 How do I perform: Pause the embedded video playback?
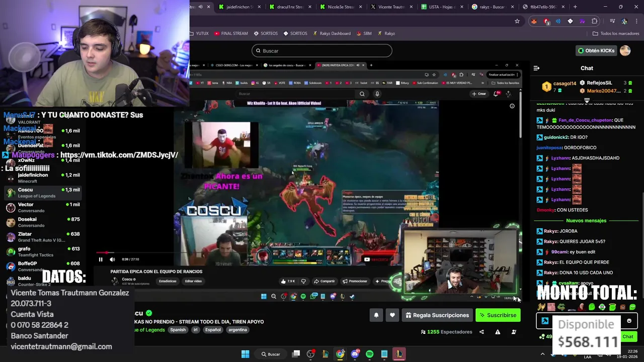(x=100, y=259)
